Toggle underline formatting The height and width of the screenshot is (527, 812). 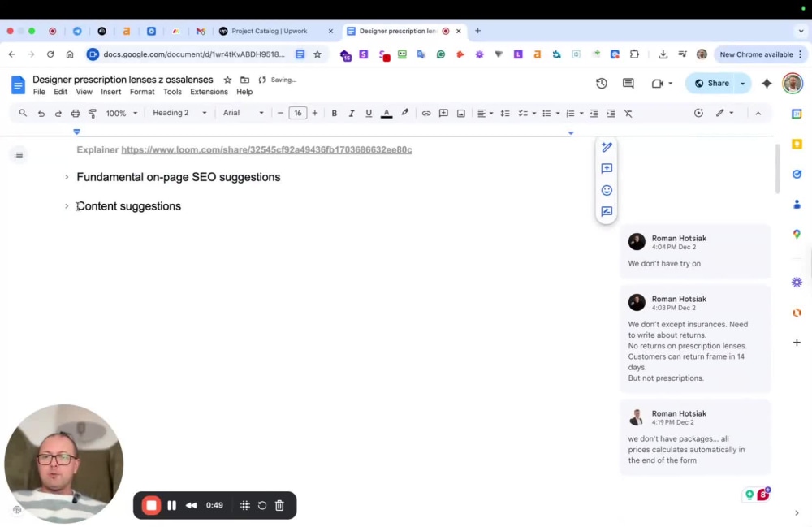point(369,114)
